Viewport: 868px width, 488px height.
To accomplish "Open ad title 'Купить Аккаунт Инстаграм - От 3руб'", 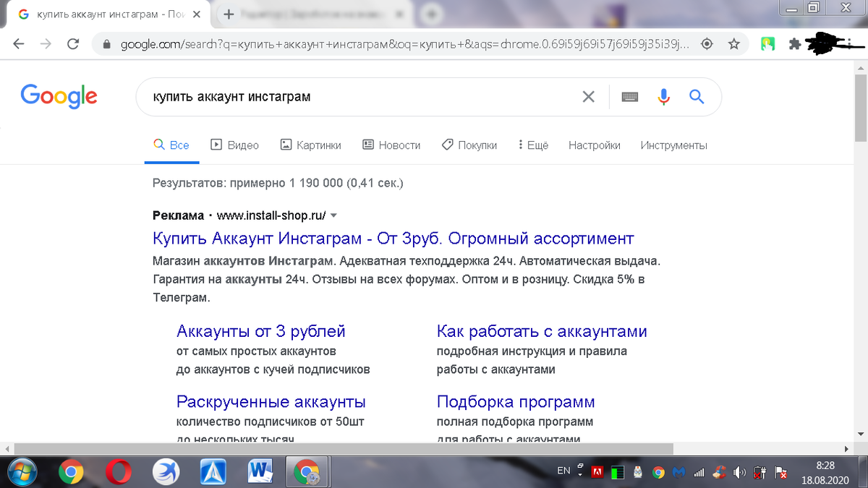I will pos(393,239).
